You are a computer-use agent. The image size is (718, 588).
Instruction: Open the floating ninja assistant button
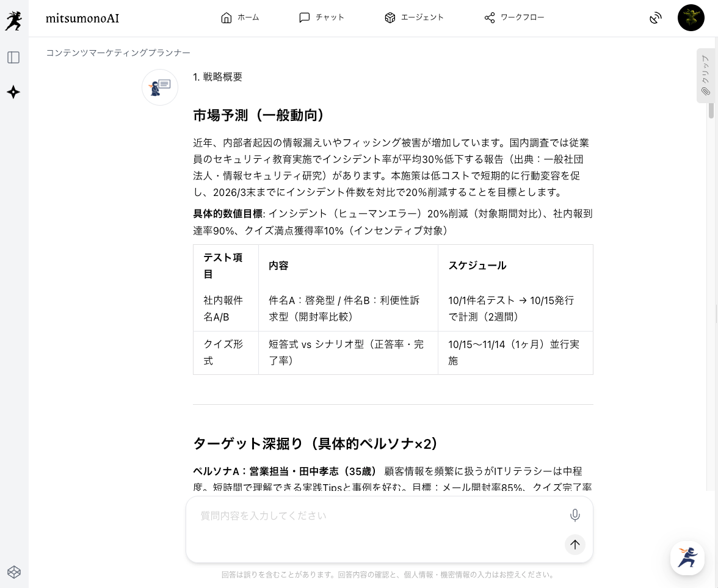click(687, 558)
